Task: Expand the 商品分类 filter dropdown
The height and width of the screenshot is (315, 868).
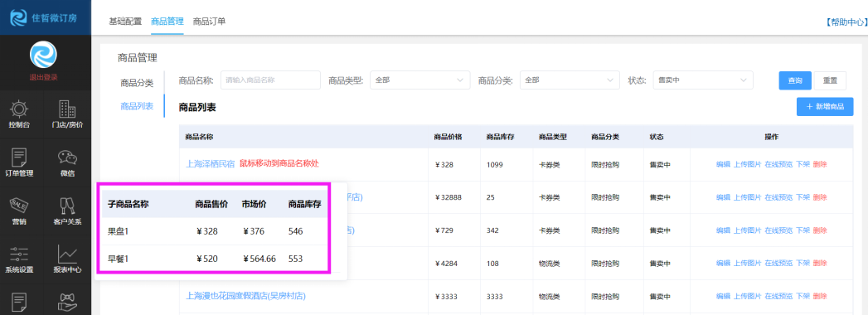Action: [x=570, y=80]
